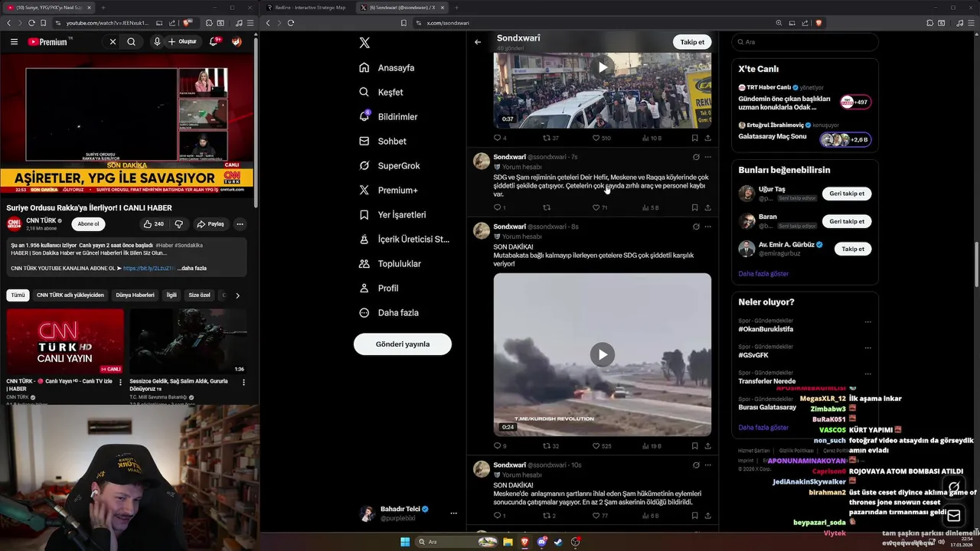Click the X search field Ara
Image resolution: width=980 pixels, height=551 pixels.
tap(805, 42)
